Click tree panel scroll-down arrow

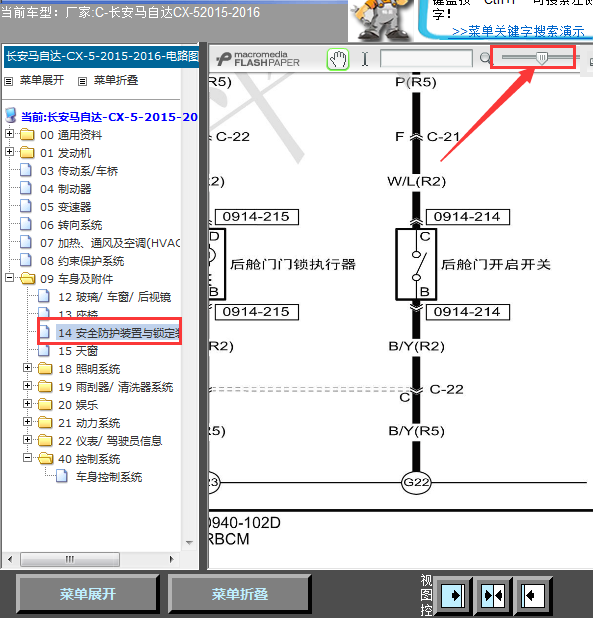189,542
